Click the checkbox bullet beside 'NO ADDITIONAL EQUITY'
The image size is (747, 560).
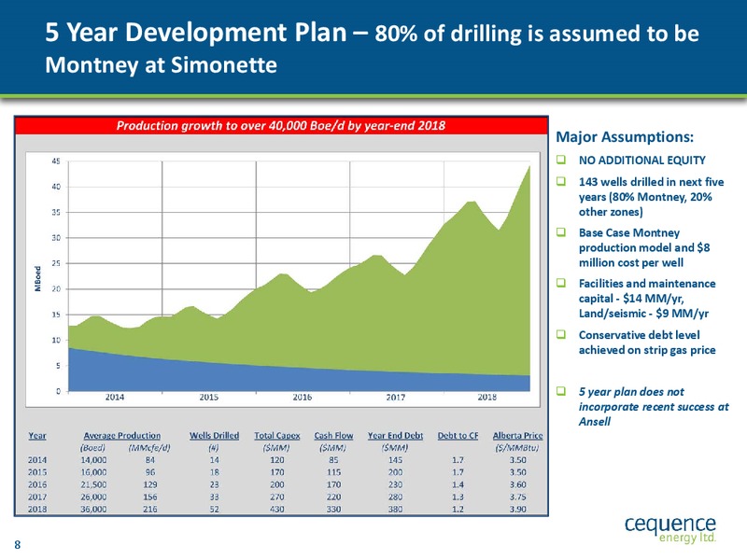[561, 160]
